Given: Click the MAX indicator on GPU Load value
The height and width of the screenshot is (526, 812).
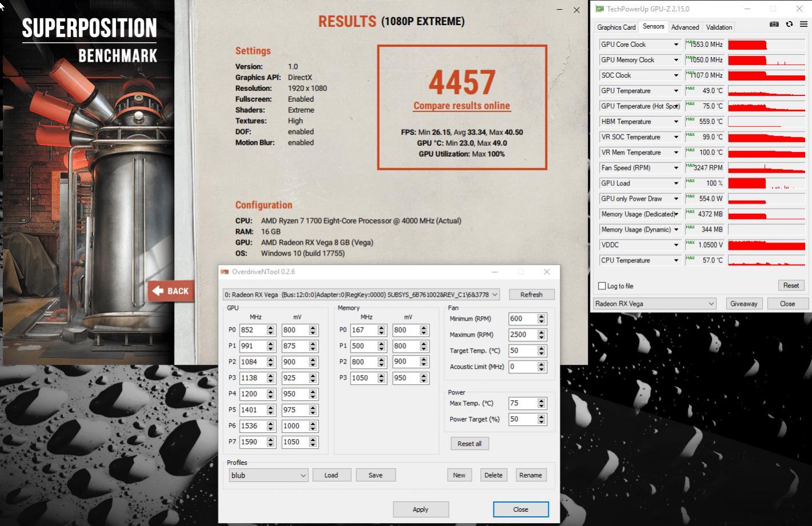Looking at the screenshot, I should (x=690, y=181).
